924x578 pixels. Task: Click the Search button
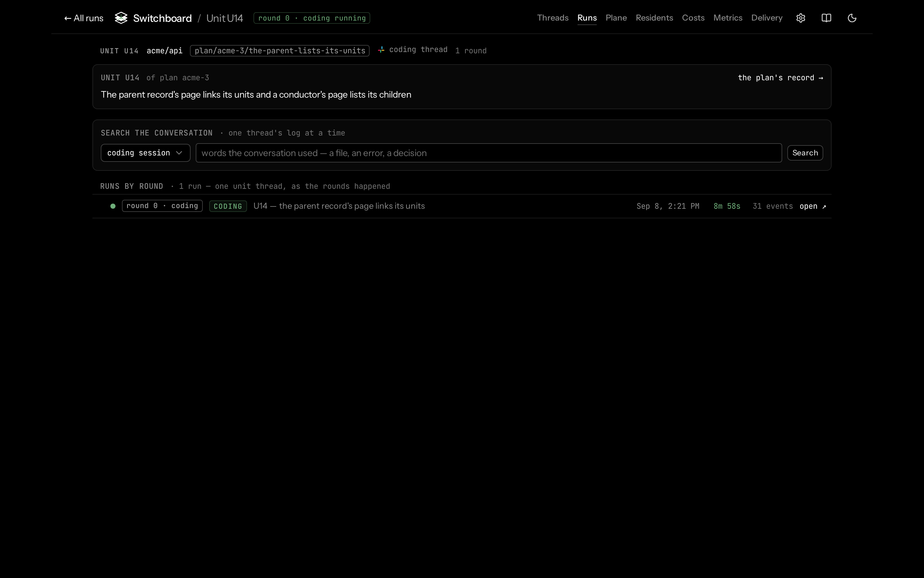pyautogui.click(x=805, y=153)
